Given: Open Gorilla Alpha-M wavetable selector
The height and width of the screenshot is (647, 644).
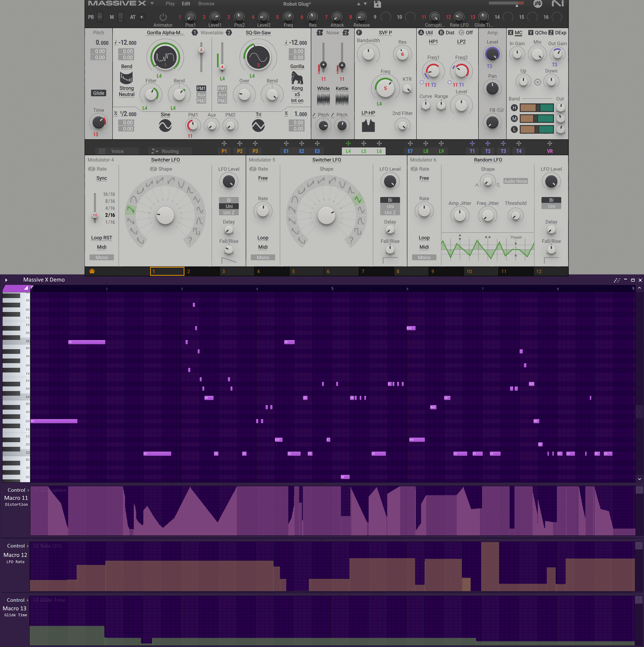Looking at the screenshot, I should (165, 33).
